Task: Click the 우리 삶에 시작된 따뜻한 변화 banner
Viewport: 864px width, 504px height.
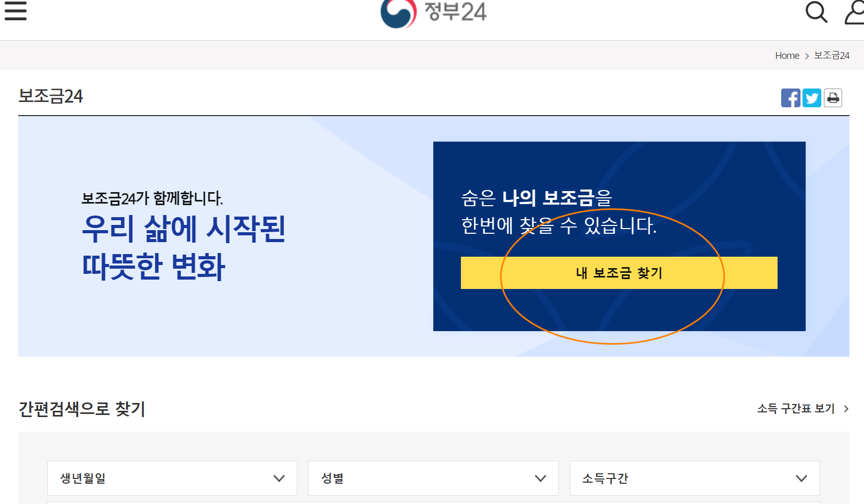Action: [183, 248]
